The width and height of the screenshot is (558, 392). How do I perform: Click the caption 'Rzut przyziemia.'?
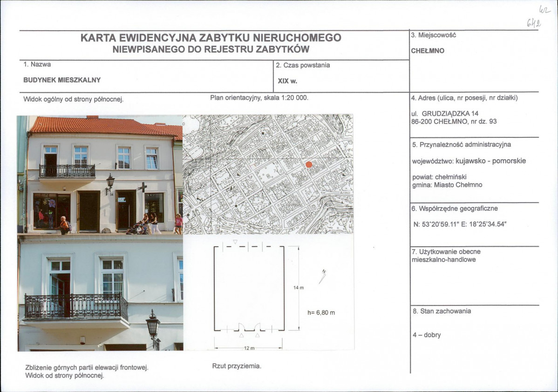(237, 366)
